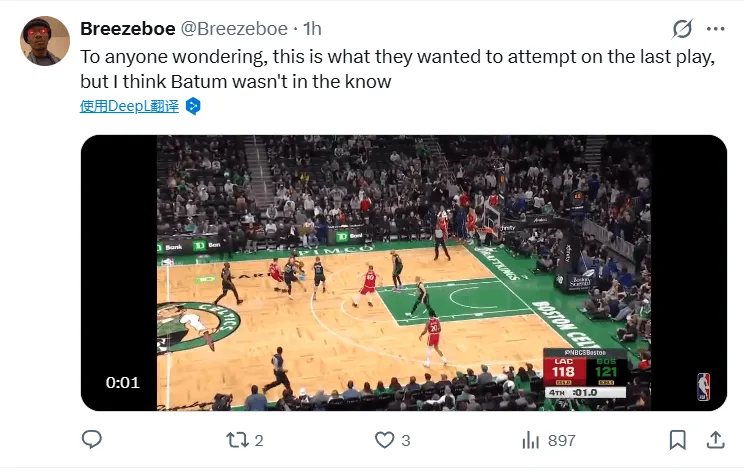The width and height of the screenshot is (744, 474).
Task: Play the Celtics game video
Action: 404,273
